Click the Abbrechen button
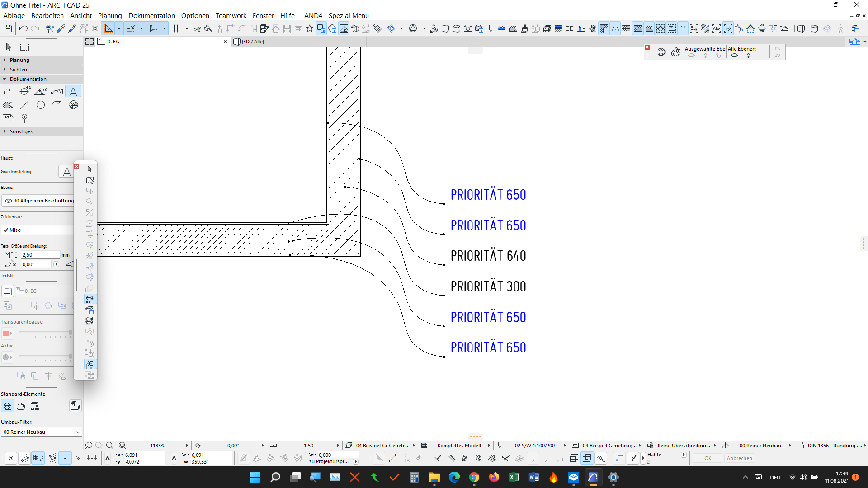868x488 pixels. coord(739,458)
